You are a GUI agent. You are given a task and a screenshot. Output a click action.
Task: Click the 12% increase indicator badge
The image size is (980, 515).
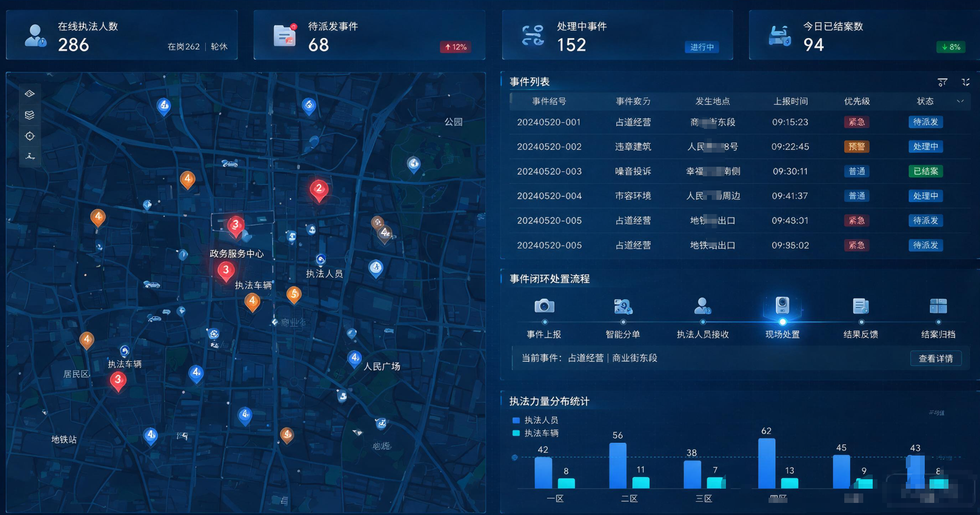(456, 47)
